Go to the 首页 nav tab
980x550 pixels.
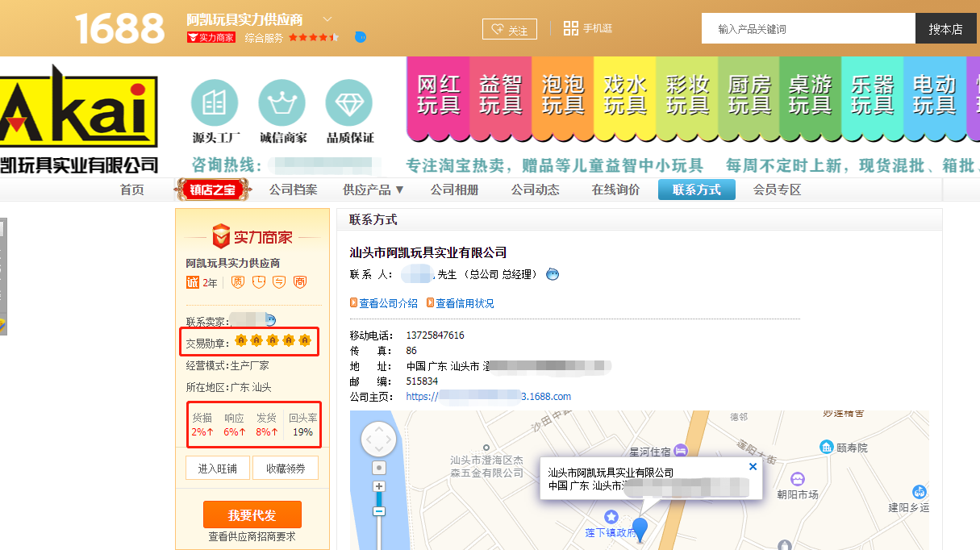pyautogui.click(x=131, y=190)
